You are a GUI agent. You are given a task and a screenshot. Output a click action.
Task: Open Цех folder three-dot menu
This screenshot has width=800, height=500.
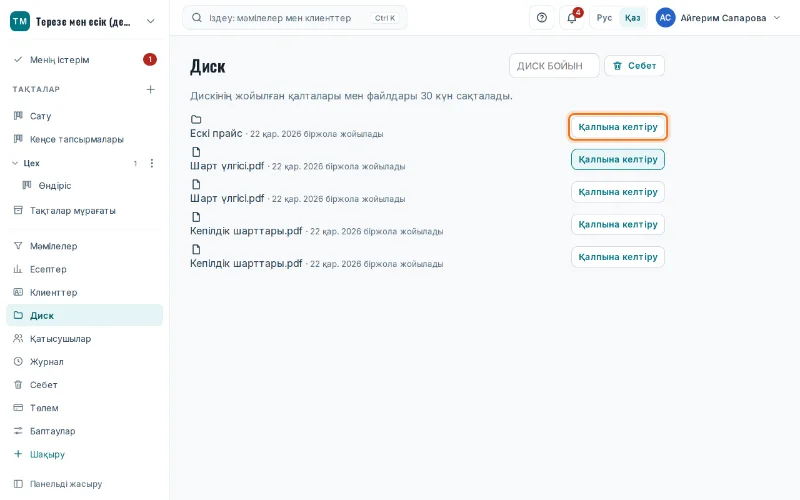(152, 163)
